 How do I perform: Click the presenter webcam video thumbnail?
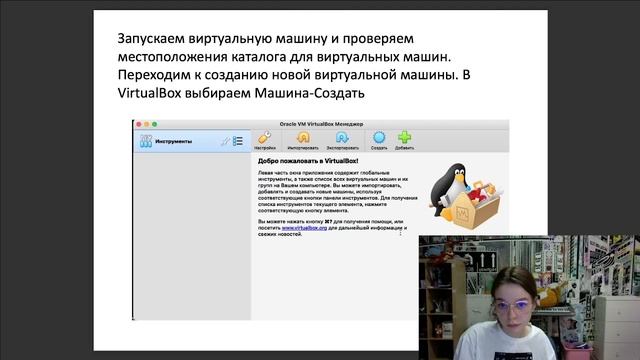pyautogui.click(x=529, y=297)
